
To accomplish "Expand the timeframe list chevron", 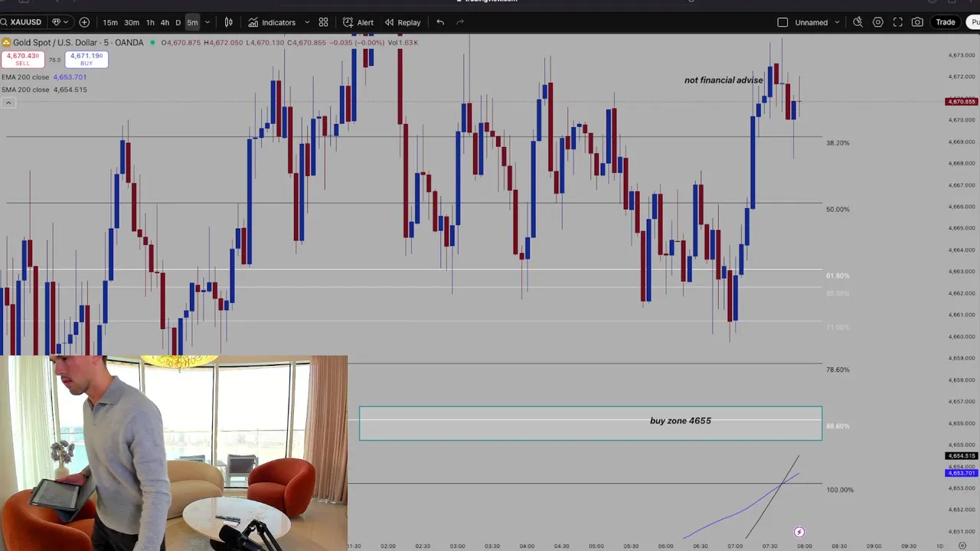I will [x=207, y=22].
